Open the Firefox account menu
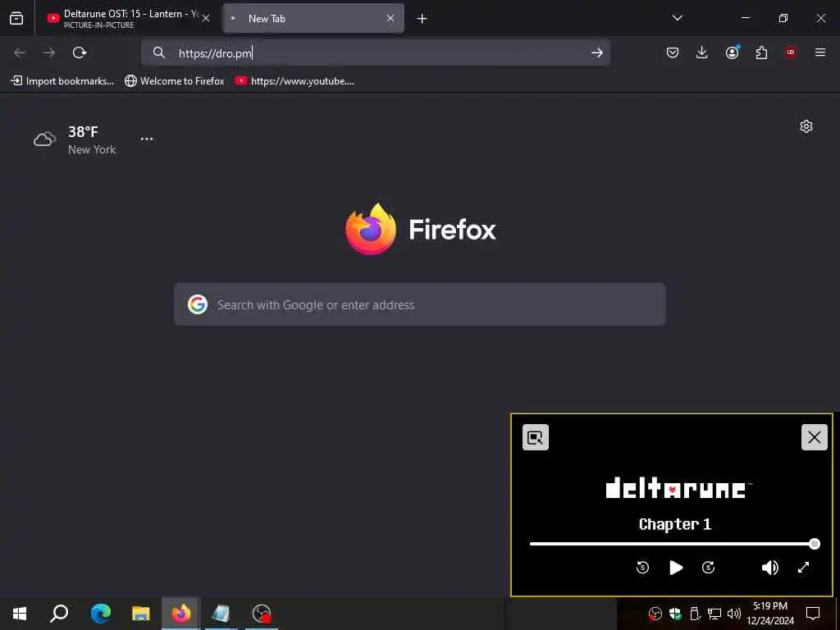This screenshot has width=840, height=630. (732, 52)
